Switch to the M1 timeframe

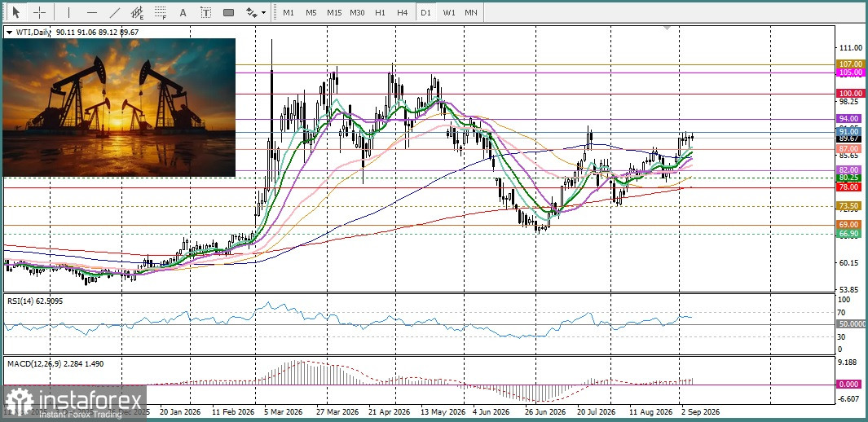pos(289,12)
